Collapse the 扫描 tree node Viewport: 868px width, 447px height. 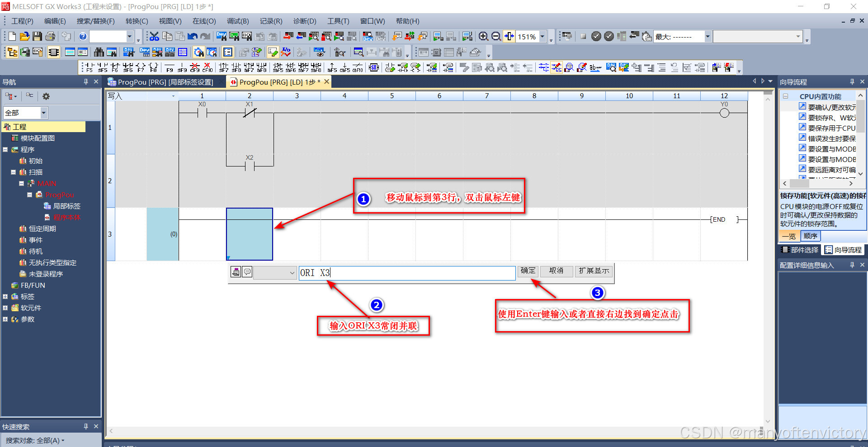click(x=14, y=172)
